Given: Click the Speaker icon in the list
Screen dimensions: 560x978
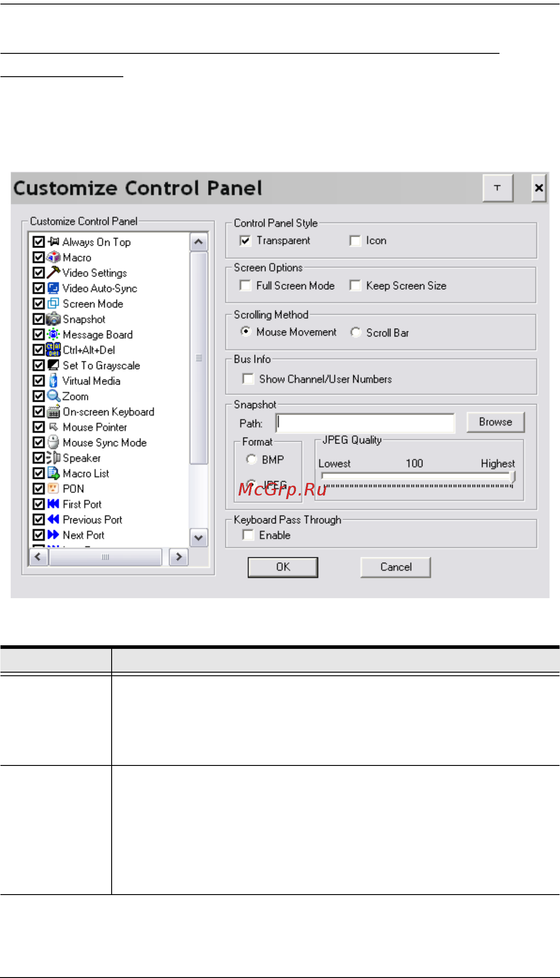Looking at the screenshot, I should pos(53,458).
